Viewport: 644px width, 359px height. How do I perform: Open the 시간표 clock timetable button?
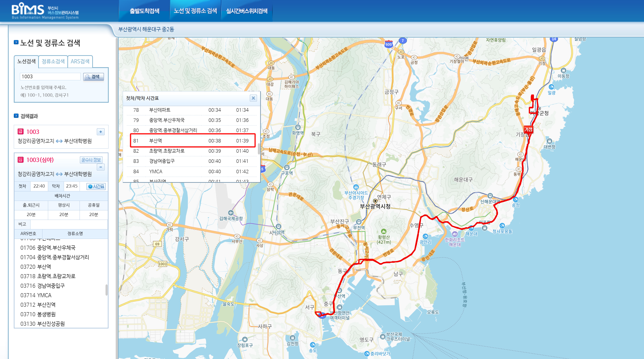96,186
